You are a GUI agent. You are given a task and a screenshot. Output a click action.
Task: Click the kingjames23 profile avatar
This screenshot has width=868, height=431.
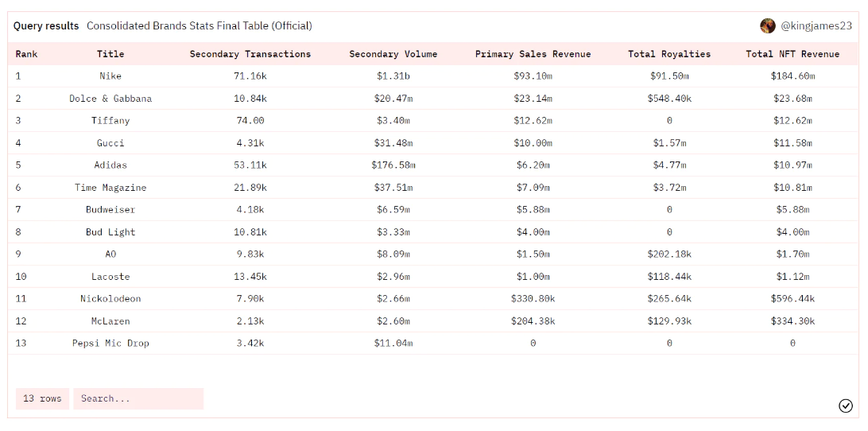click(768, 26)
